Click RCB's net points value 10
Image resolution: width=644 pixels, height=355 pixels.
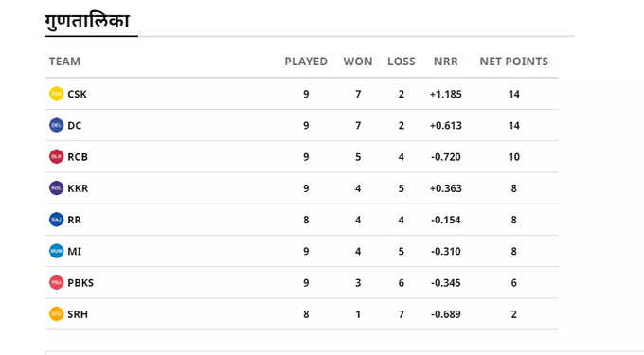pos(514,157)
